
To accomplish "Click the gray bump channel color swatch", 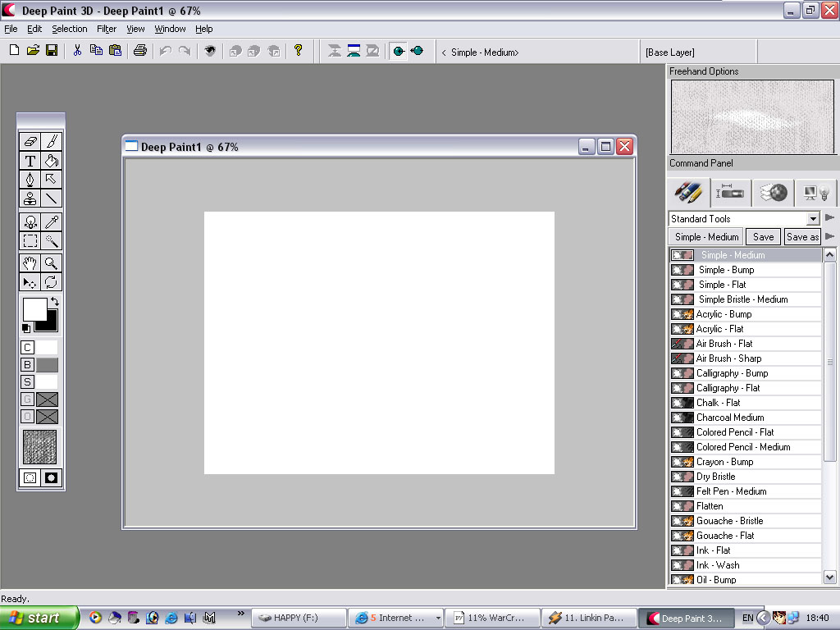I will click(47, 365).
